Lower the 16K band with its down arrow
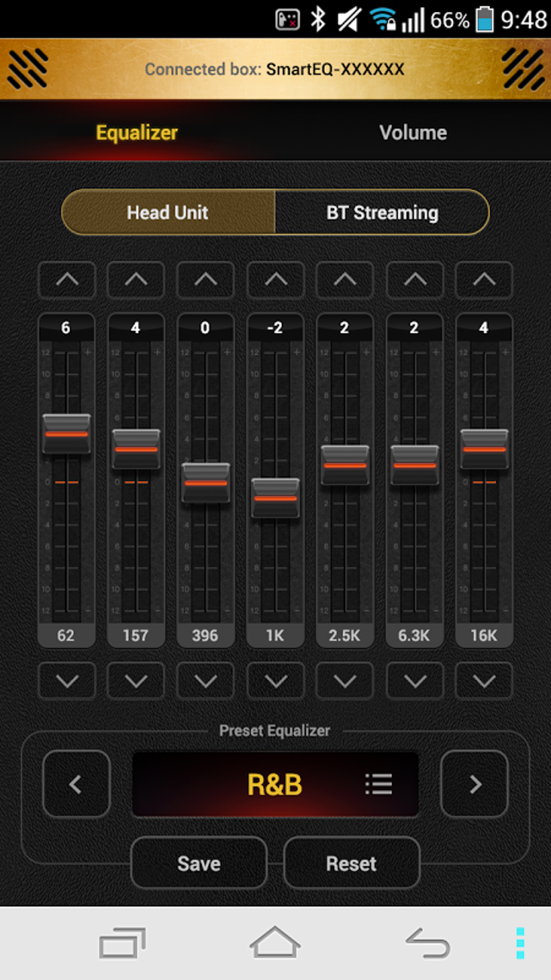The image size is (551, 980). 483,681
